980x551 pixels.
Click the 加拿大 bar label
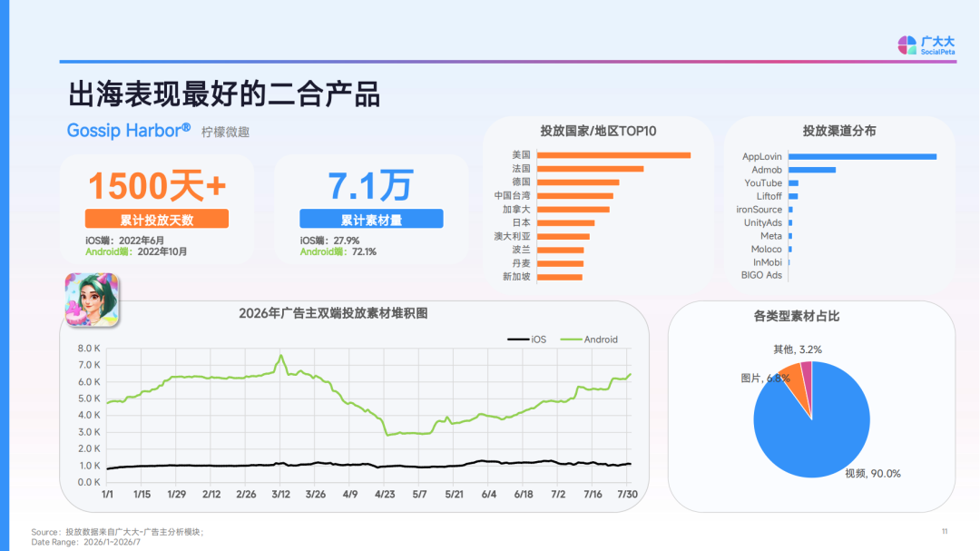pos(516,209)
